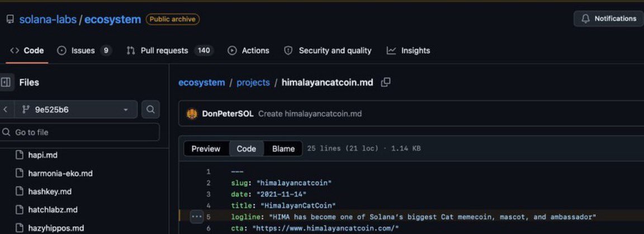
Task: Click the Code tab icon
Action: click(x=15, y=50)
